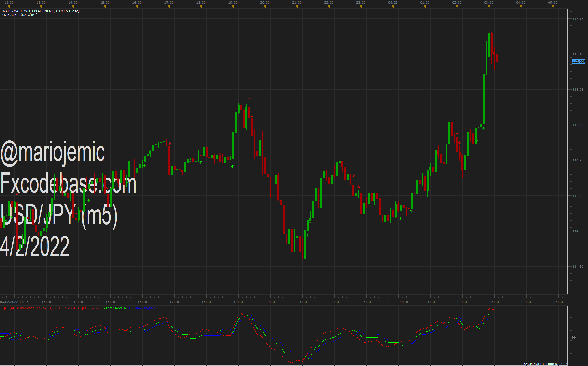Click the 03:10 bottom time label
This screenshot has height=366, width=588.
point(494,302)
